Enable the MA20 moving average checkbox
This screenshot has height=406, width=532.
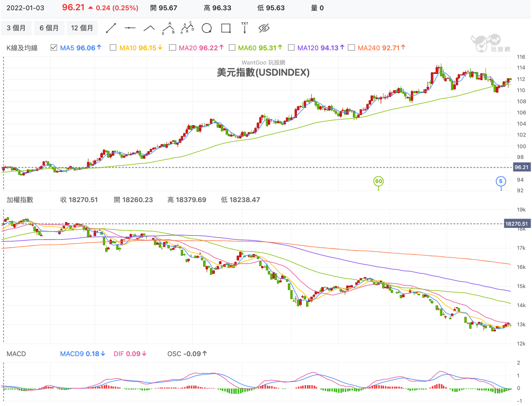tap(172, 48)
